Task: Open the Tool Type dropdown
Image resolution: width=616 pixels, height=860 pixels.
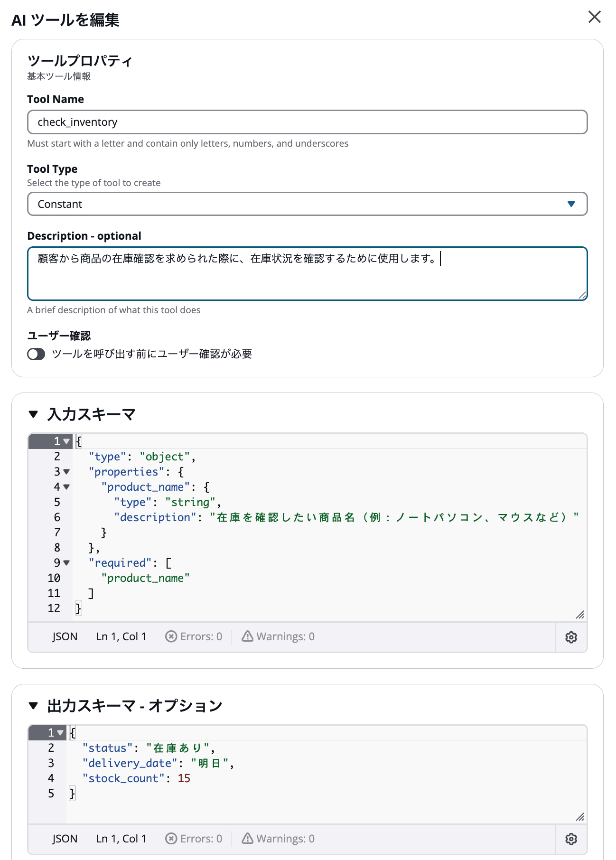Action: point(308,204)
